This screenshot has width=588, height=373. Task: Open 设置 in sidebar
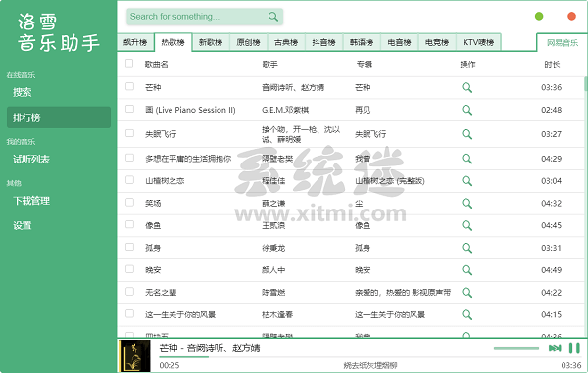[59, 225]
